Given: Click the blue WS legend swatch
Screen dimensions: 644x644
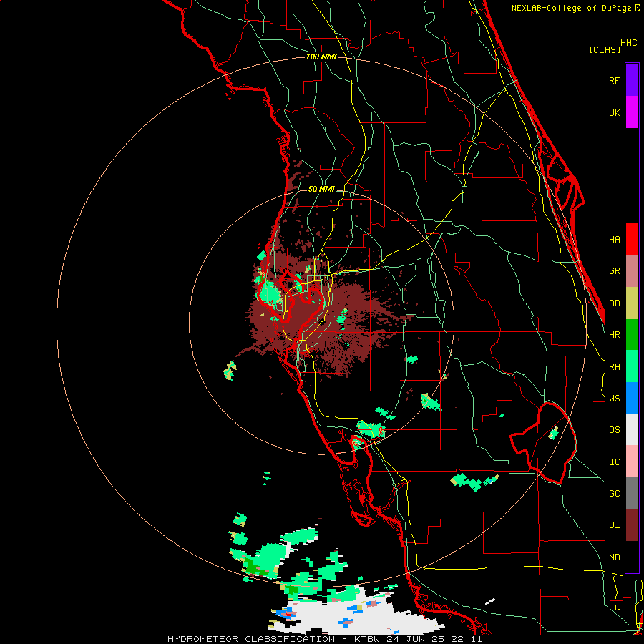Looking at the screenshot, I should (x=632, y=398).
